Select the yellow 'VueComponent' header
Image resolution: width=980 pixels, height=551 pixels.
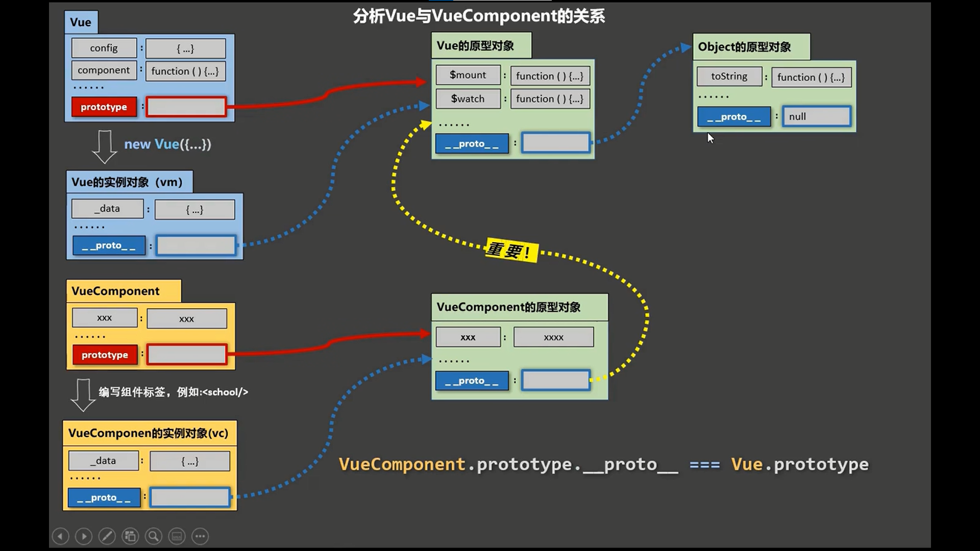coord(124,291)
